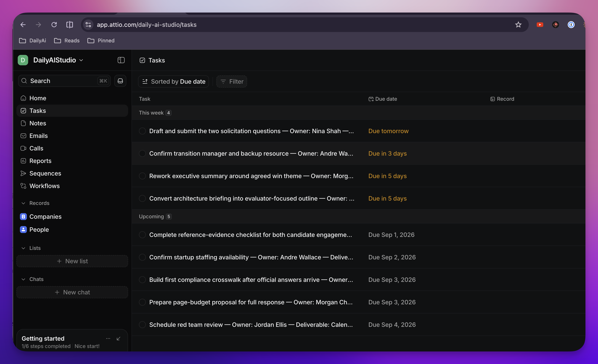This screenshot has height=364, width=598.
Task: Open Reports from the sidebar
Action: pyautogui.click(x=72, y=161)
